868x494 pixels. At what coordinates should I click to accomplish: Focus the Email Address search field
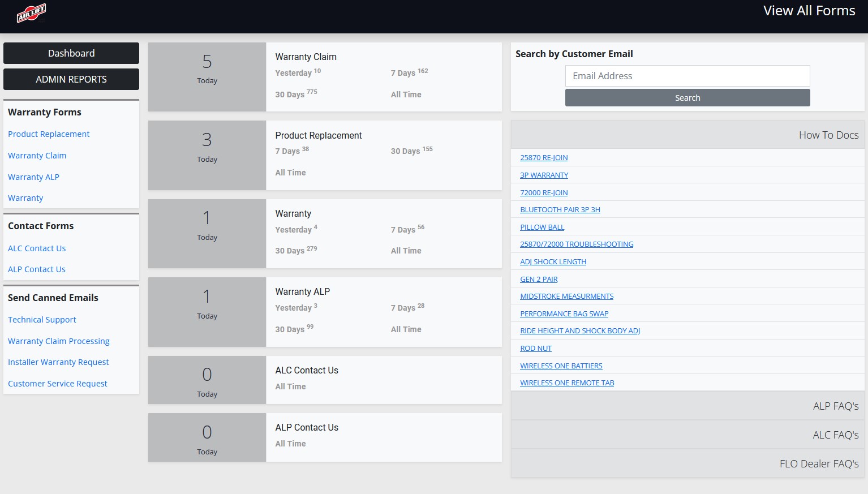[687, 76]
